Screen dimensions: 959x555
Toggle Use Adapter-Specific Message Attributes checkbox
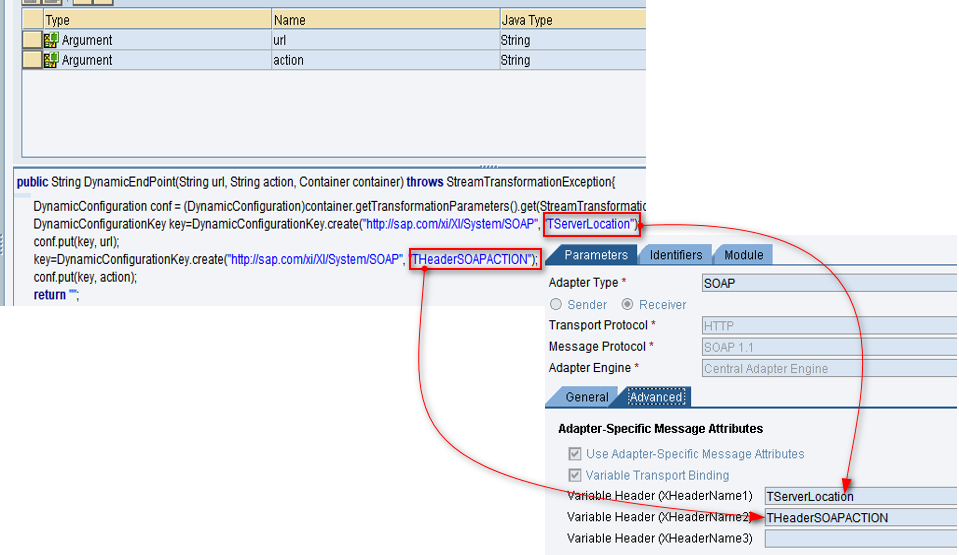pyautogui.click(x=574, y=454)
